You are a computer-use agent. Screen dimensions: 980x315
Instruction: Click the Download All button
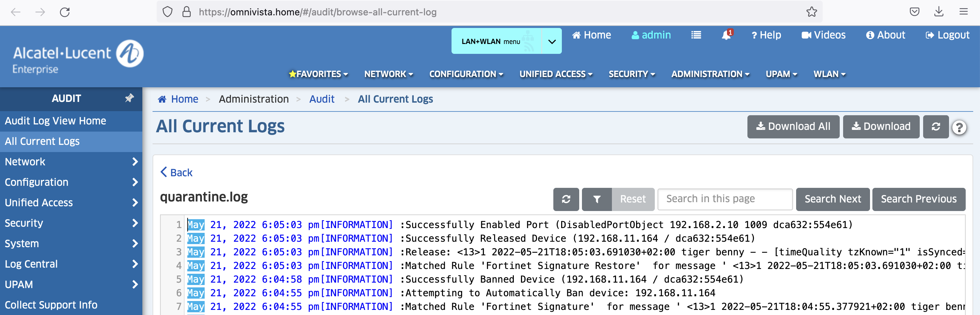click(x=793, y=126)
